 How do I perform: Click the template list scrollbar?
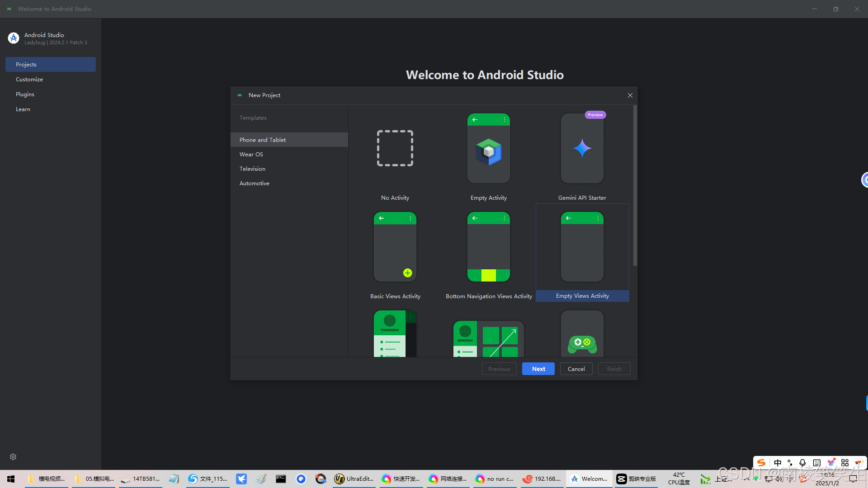click(x=635, y=185)
